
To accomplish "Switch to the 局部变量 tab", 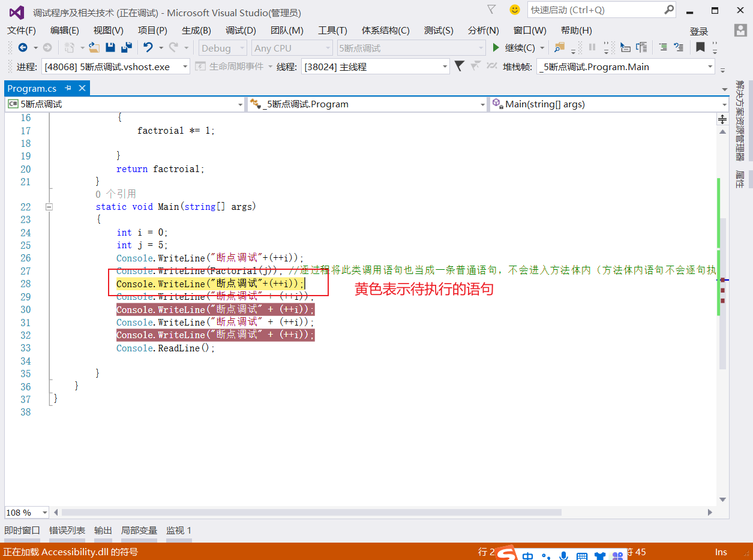I will (139, 531).
